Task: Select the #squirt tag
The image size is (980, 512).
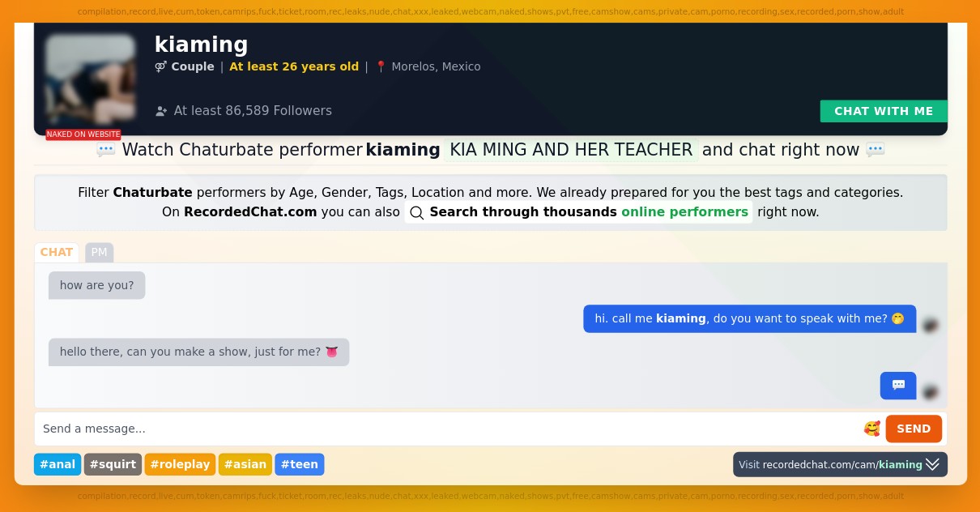Action: pyautogui.click(x=113, y=464)
